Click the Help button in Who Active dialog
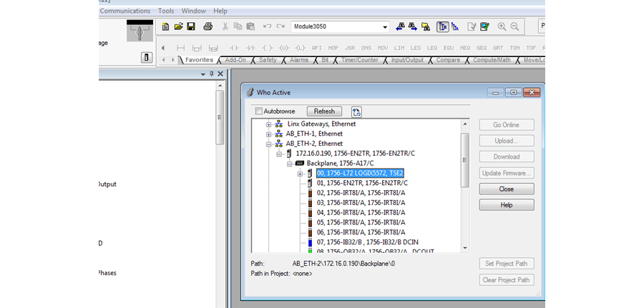 [507, 205]
